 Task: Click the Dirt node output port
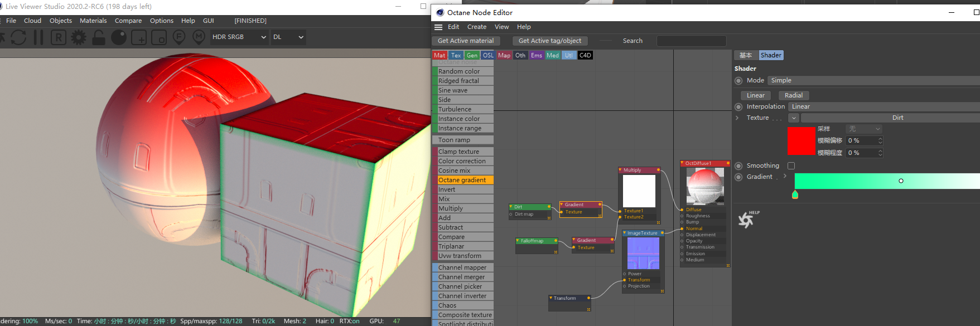coord(549,207)
